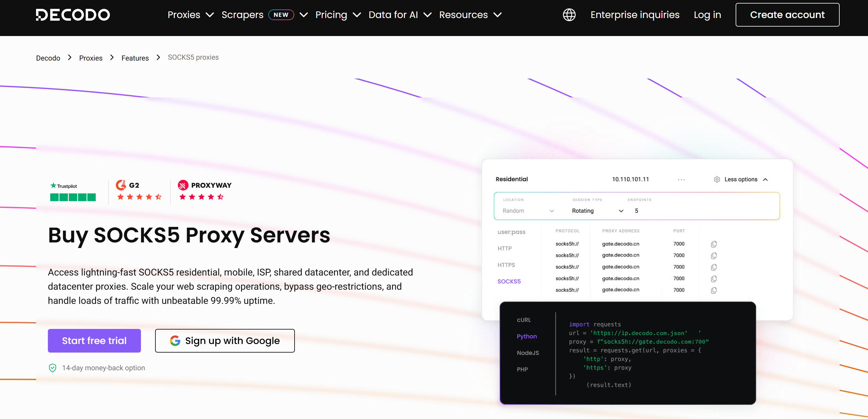The height and width of the screenshot is (419, 868).
Task: Click the Create account button
Action: [787, 14]
